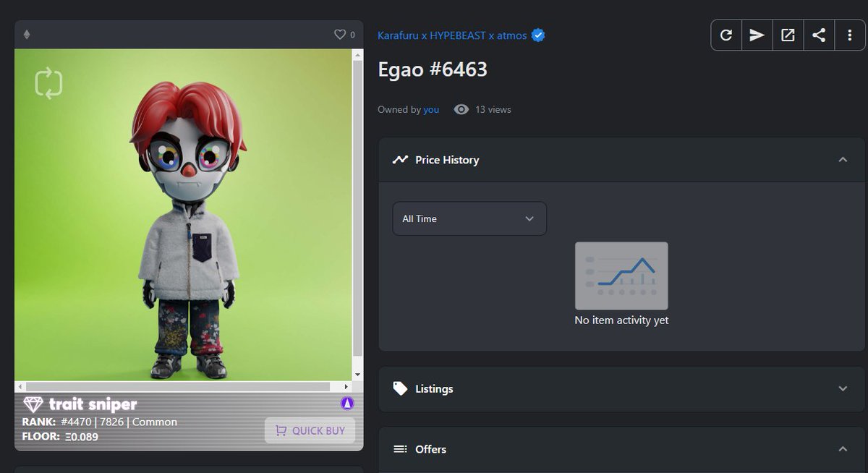Click the 'Egao #6463' title text
Screen dimensions: 868x473
pyautogui.click(x=433, y=69)
